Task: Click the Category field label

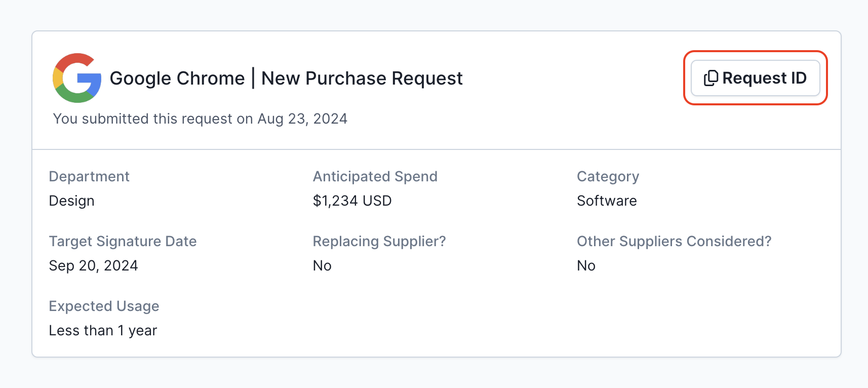Action: point(608,176)
